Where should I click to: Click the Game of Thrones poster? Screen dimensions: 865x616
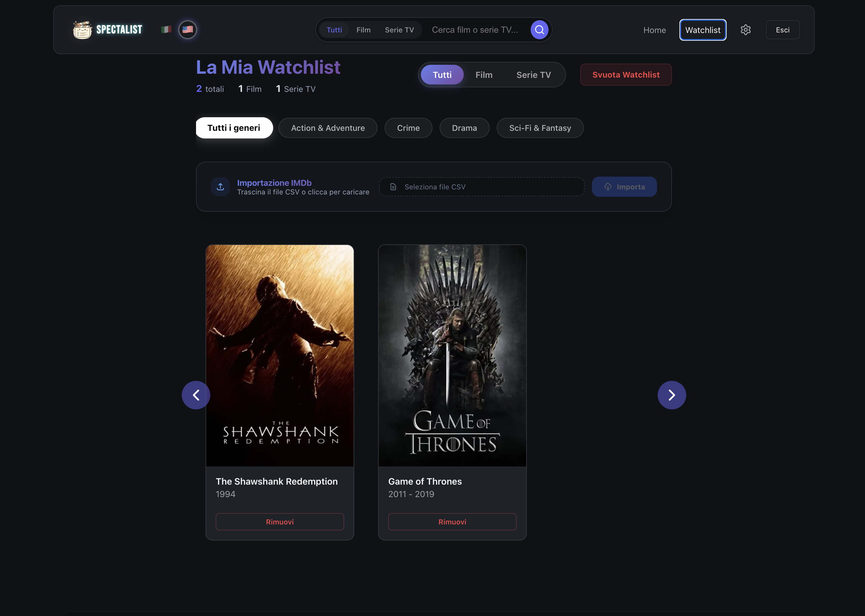452,355
